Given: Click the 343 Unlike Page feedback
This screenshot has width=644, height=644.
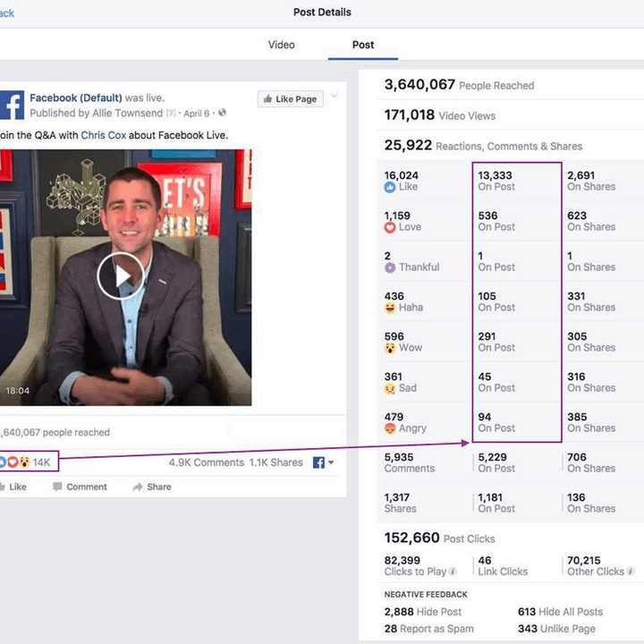Looking at the screenshot, I should point(556,629).
